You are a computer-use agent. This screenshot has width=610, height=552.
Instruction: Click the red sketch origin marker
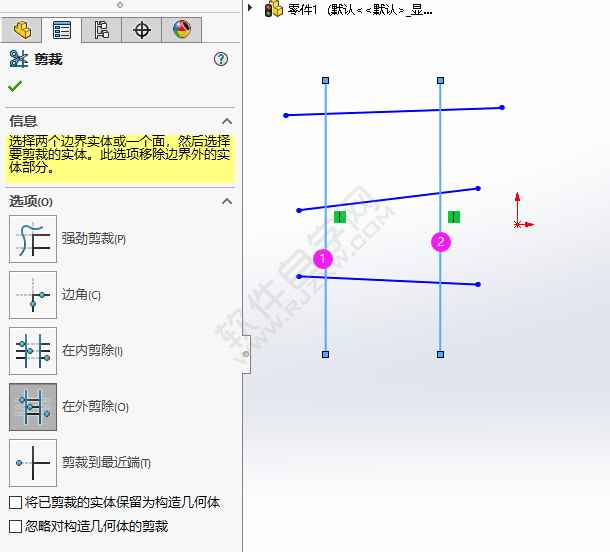(x=517, y=224)
